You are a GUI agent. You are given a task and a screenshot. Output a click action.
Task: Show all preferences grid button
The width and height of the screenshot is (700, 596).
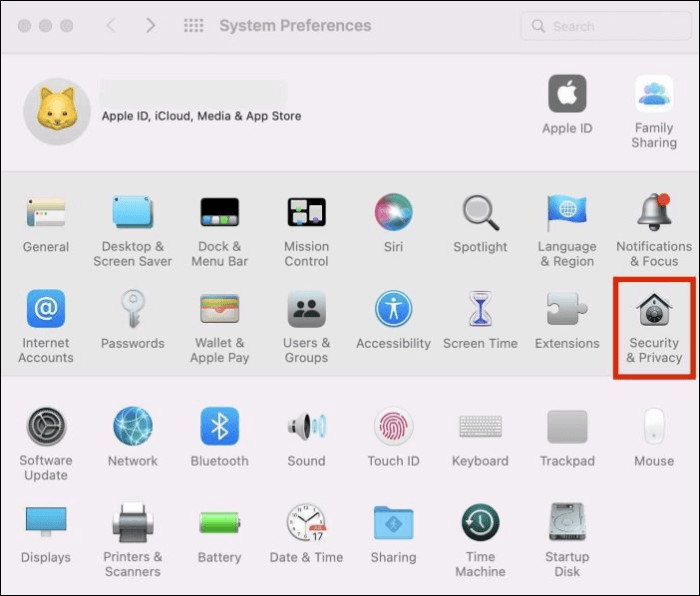[194, 26]
